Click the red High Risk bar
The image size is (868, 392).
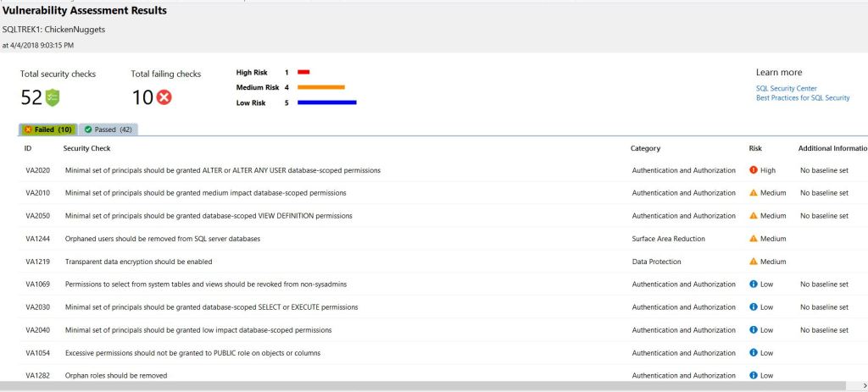click(x=303, y=73)
